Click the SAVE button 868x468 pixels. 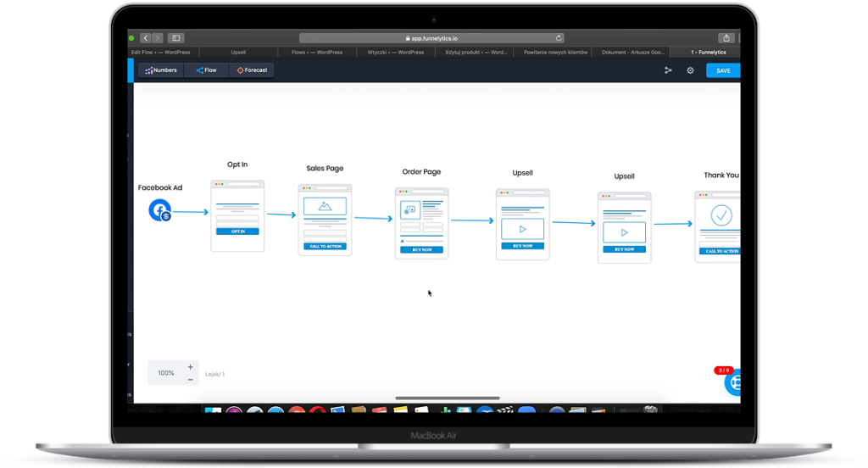tap(723, 70)
